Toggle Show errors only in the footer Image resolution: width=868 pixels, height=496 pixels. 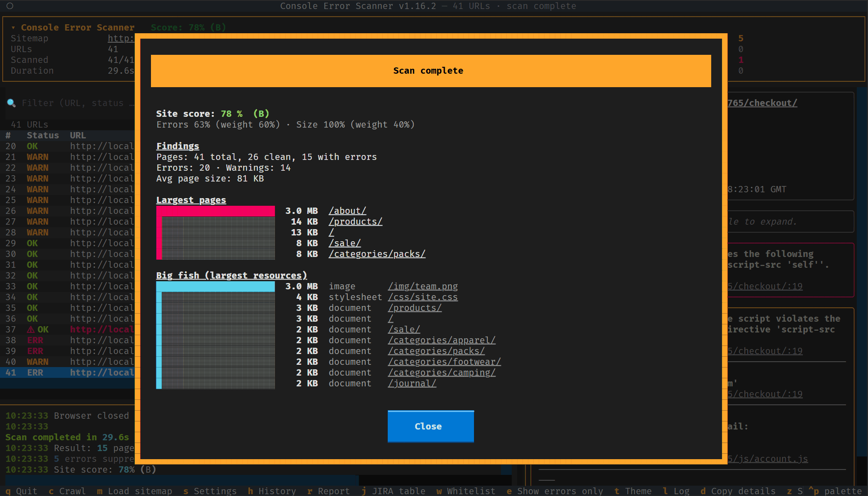click(554, 491)
